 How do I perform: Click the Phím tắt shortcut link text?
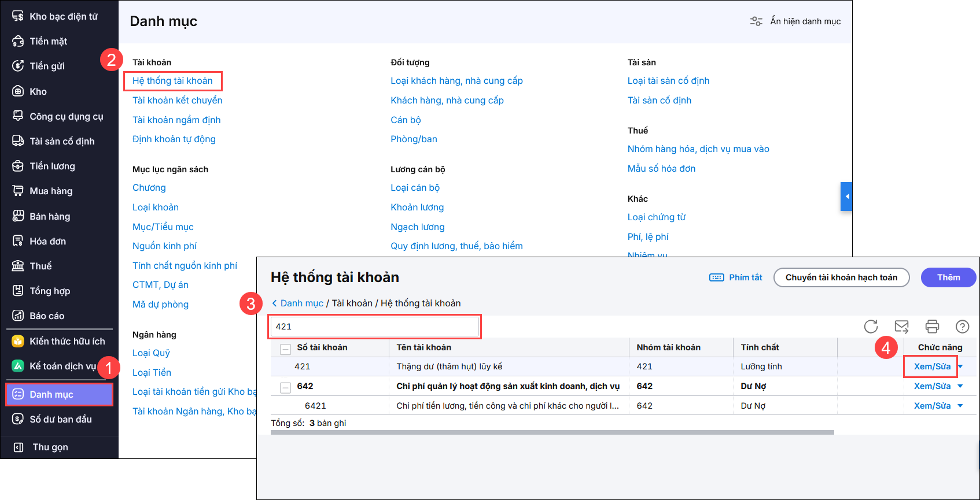pyautogui.click(x=746, y=277)
